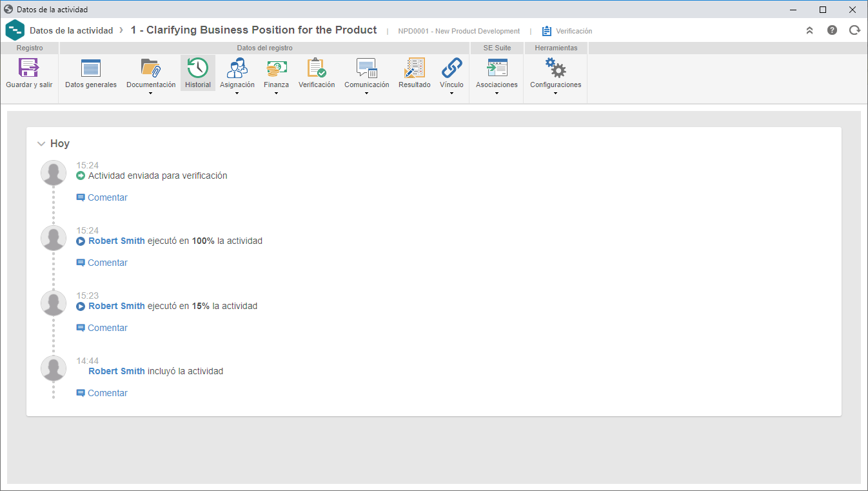Click blue play icon of 15% entry

(x=81, y=306)
